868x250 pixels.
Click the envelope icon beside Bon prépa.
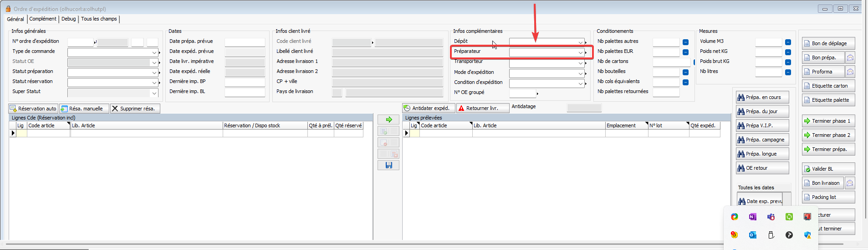click(x=850, y=57)
